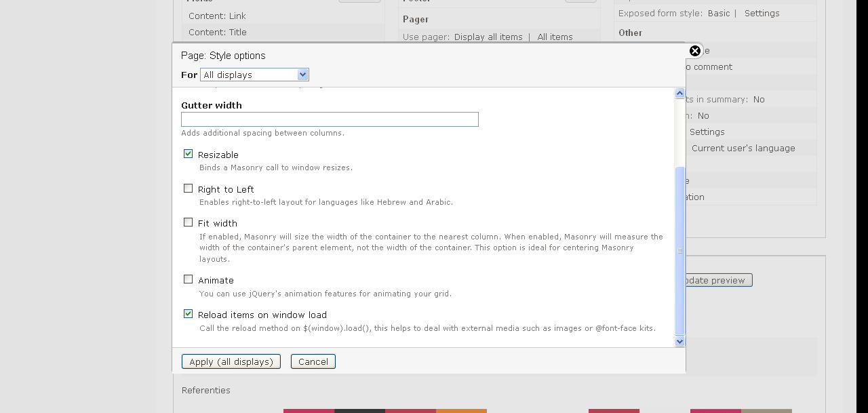Click the 'Resizable' label text
Image resolution: width=868 pixels, height=413 pixels.
[x=218, y=155]
